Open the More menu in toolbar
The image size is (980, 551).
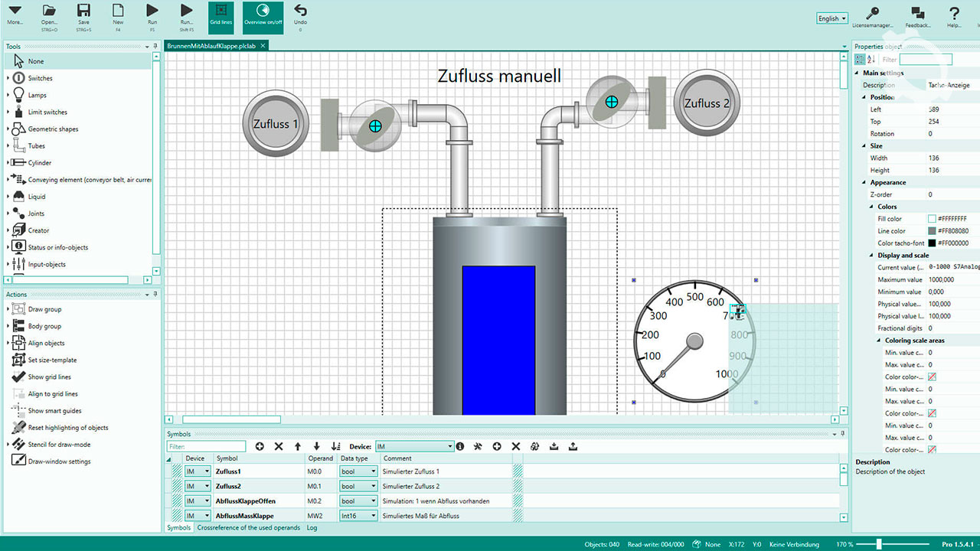point(15,15)
